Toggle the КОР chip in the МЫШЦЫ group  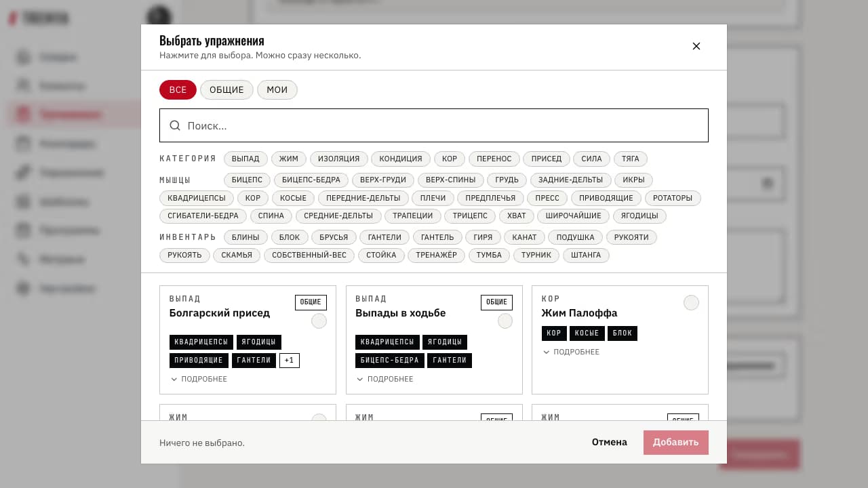(x=253, y=198)
